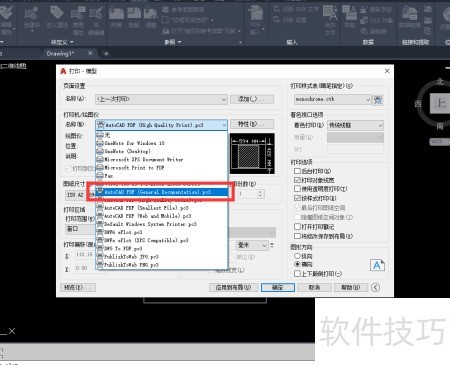Click 应用到布局 (Apply to Layout) button

234,287
